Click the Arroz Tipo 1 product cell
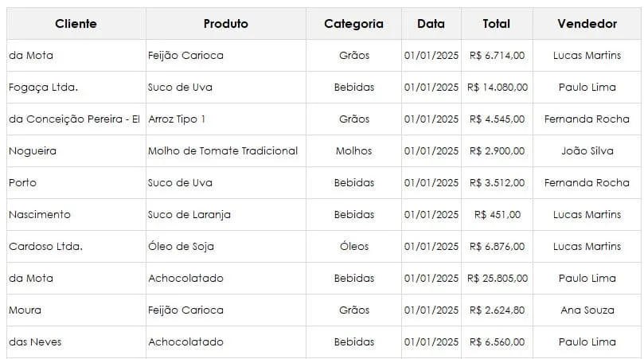 pos(226,119)
